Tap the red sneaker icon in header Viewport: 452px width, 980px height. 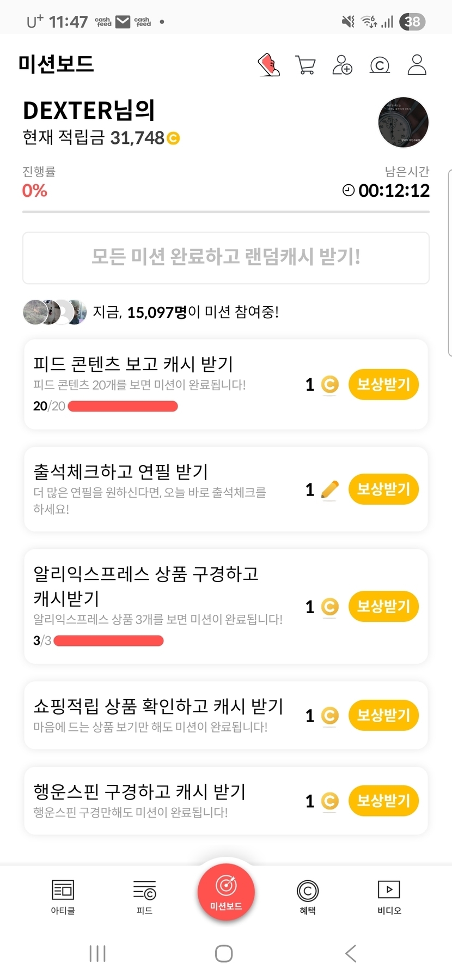coord(268,65)
